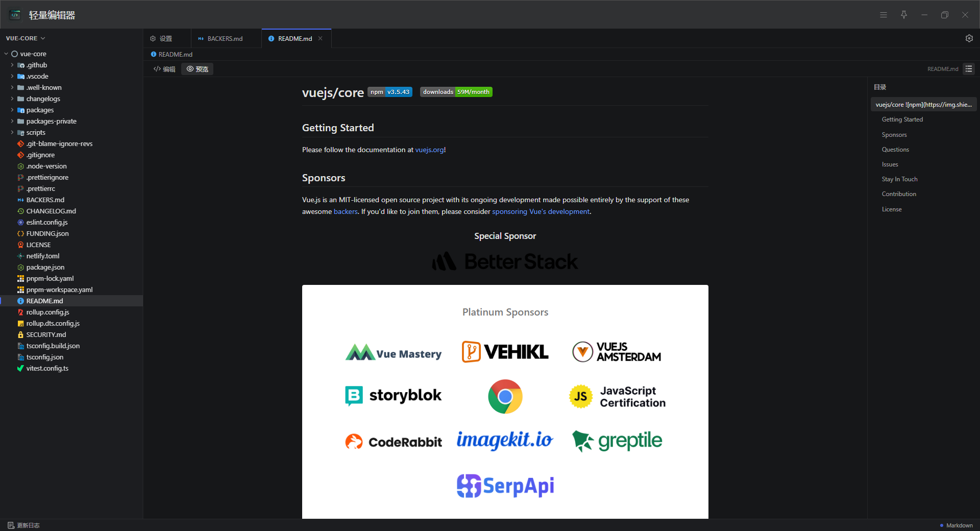This screenshot has width=980, height=531.
Task: Expand the packages folder
Action: pos(12,110)
